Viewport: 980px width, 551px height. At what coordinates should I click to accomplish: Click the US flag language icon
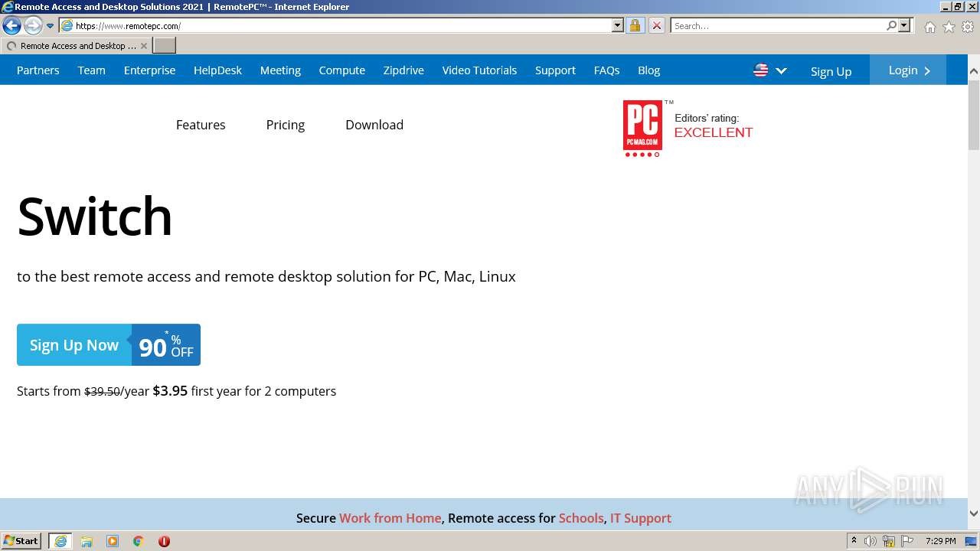point(760,70)
